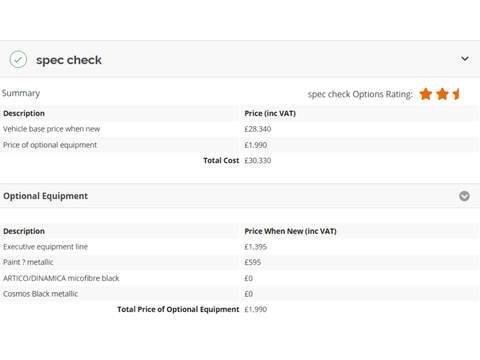Select the £1,395 price value
Viewport: 480px width, 360px height.
pos(256,247)
